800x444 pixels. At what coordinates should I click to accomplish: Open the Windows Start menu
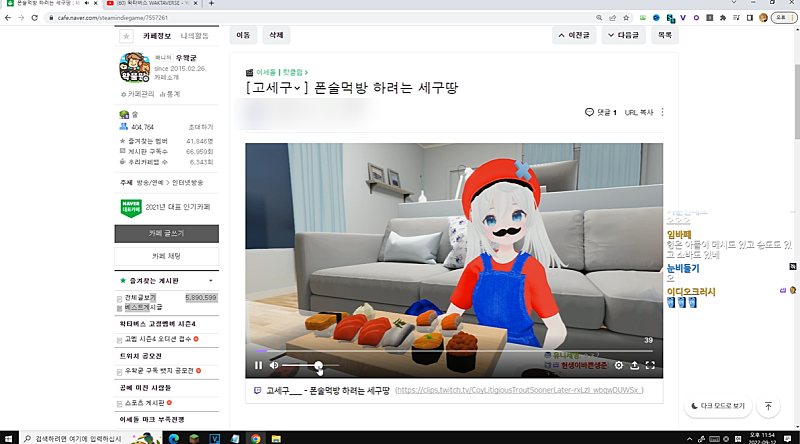[x=8, y=438]
